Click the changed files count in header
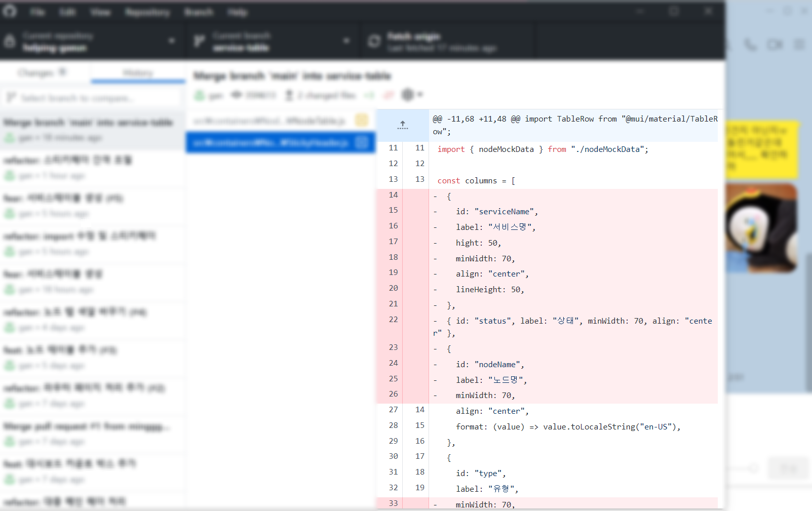The width and height of the screenshot is (812, 511). point(326,95)
